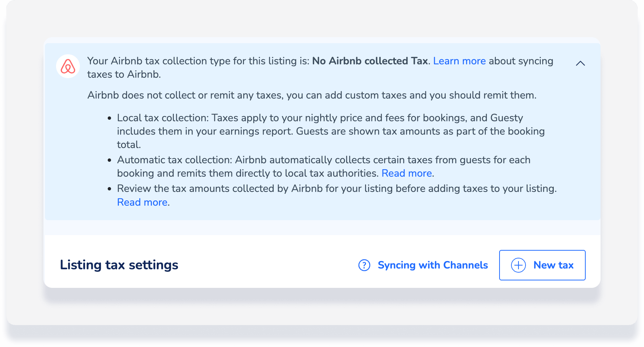The width and height of the screenshot is (644, 347).
Task: Click the 'Automatic tax collection' bullet text
Action: pyautogui.click(x=323, y=167)
